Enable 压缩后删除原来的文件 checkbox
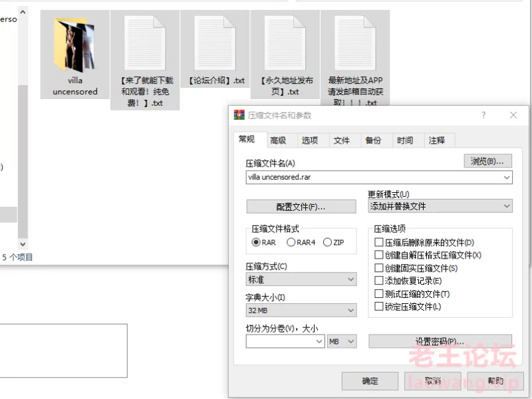 click(378, 242)
